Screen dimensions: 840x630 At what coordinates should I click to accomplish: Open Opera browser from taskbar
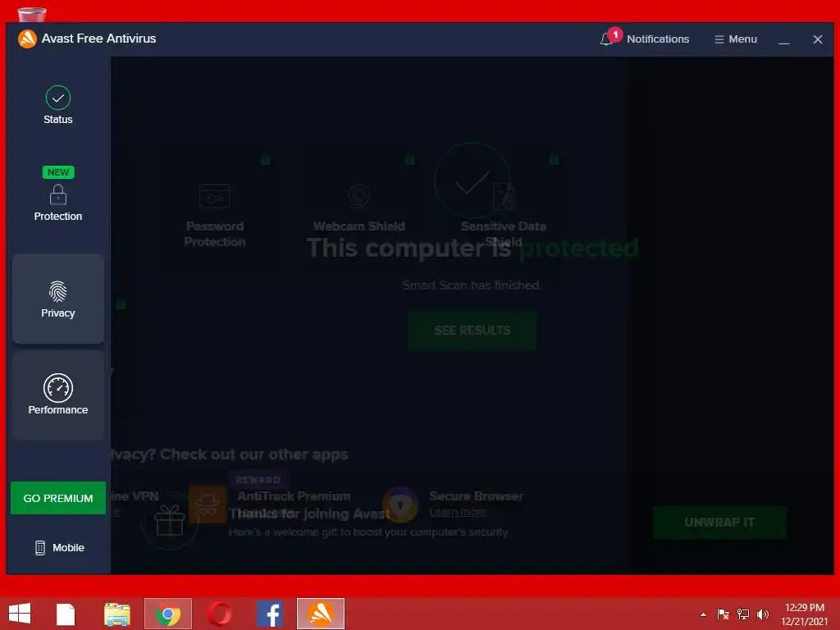219,614
